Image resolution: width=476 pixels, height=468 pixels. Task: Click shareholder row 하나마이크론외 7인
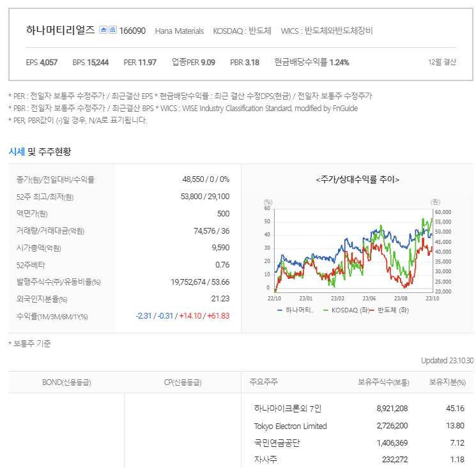coord(288,409)
